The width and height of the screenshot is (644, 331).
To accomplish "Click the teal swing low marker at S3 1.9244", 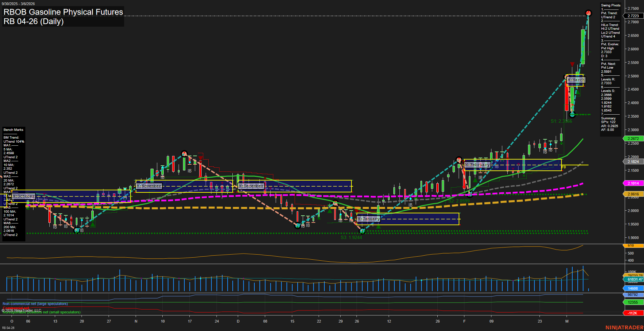I will point(362,231).
